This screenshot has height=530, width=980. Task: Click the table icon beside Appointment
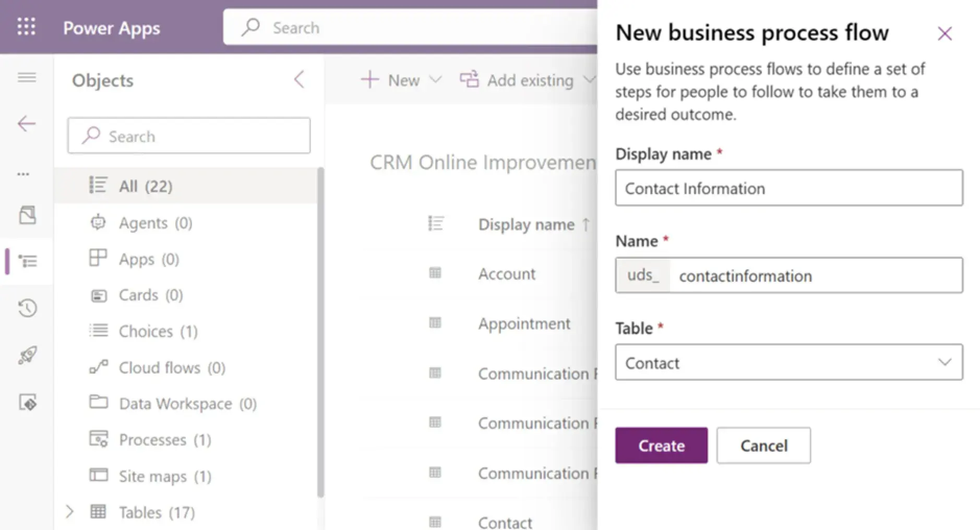coord(435,323)
